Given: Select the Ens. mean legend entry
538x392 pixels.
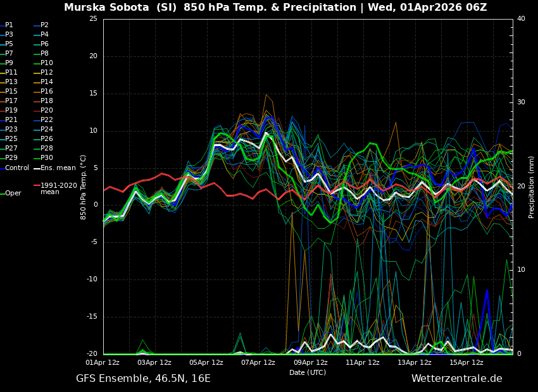Looking at the screenshot, I should click(x=58, y=168).
